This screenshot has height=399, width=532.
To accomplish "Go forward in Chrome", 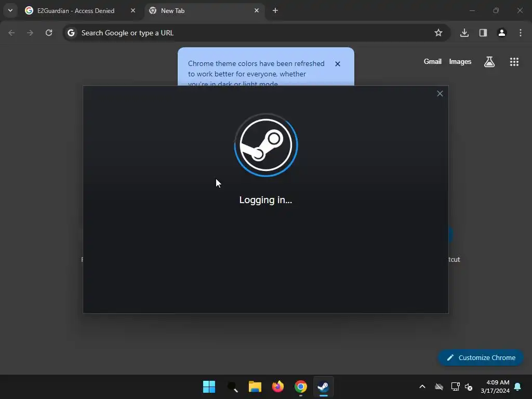I will point(30,33).
